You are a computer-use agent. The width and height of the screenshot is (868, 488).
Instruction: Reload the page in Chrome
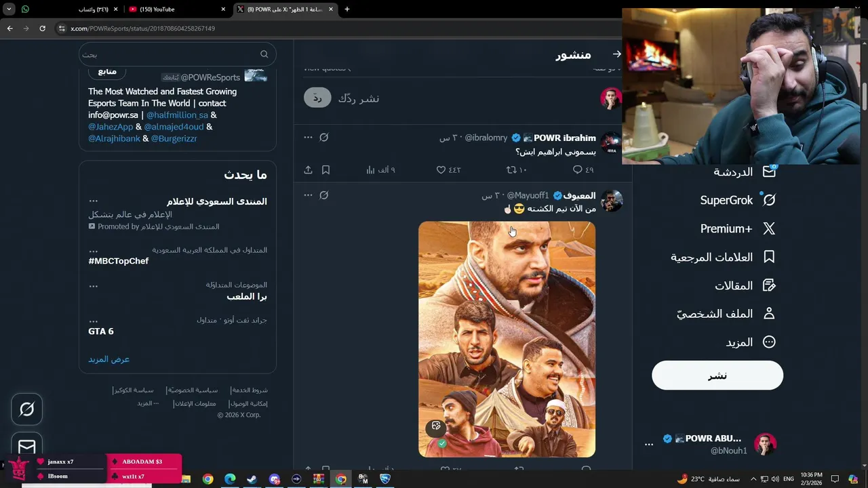(x=42, y=28)
